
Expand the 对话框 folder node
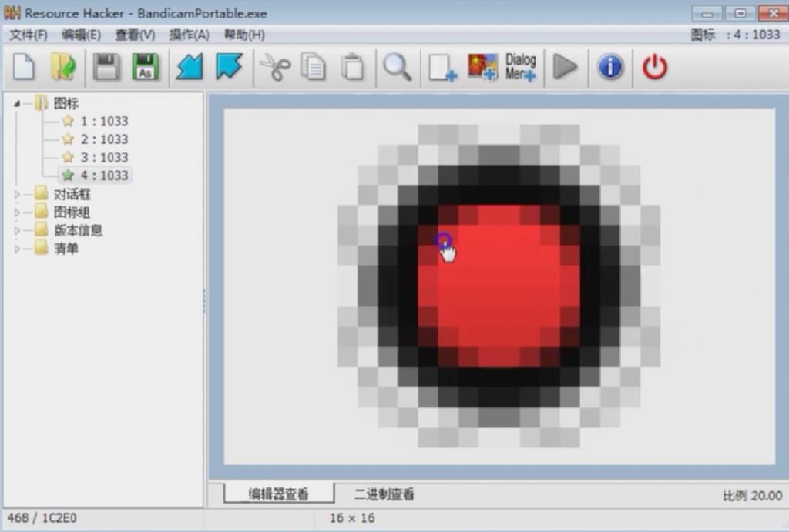click(18, 194)
